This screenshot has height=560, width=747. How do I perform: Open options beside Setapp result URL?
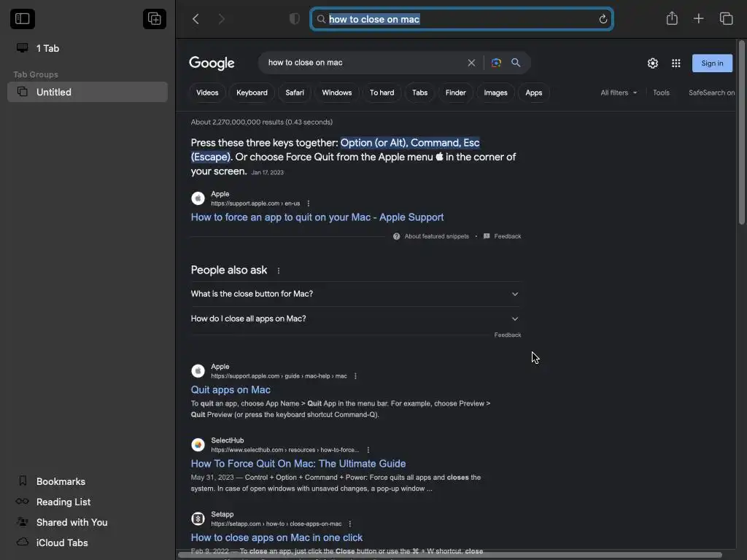(x=349, y=524)
